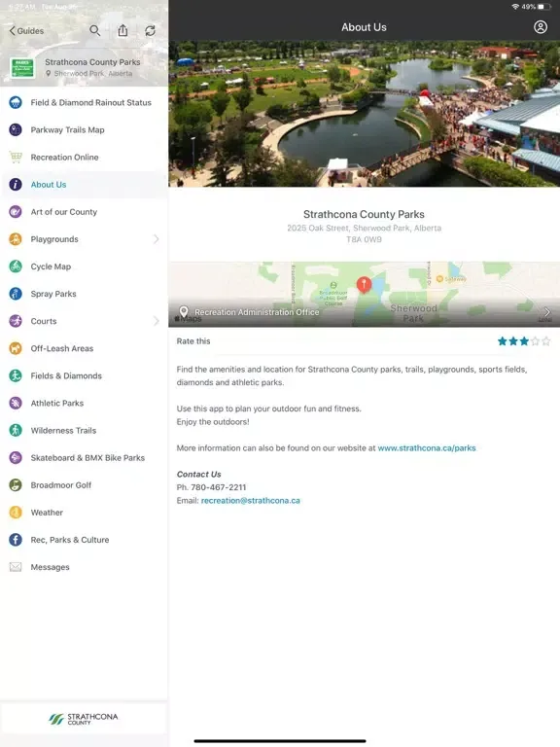Viewport: 560px width, 747px height.
Task: Open Spray Parks menu item
Action: (x=84, y=294)
